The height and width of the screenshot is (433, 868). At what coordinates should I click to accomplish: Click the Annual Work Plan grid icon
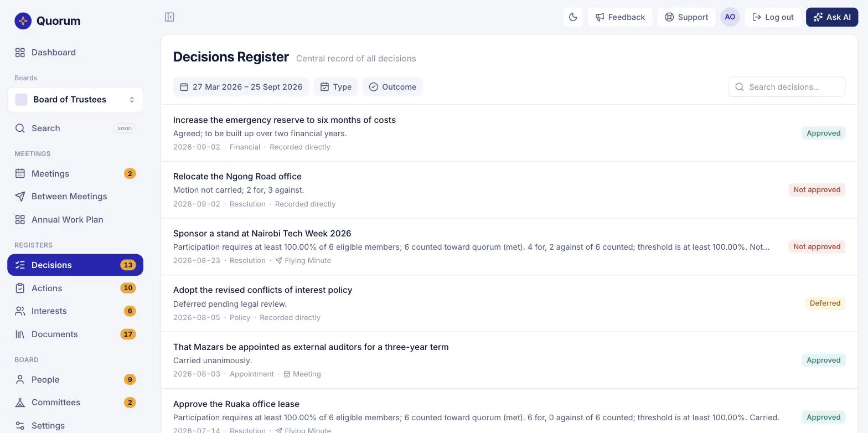click(x=20, y=220)
